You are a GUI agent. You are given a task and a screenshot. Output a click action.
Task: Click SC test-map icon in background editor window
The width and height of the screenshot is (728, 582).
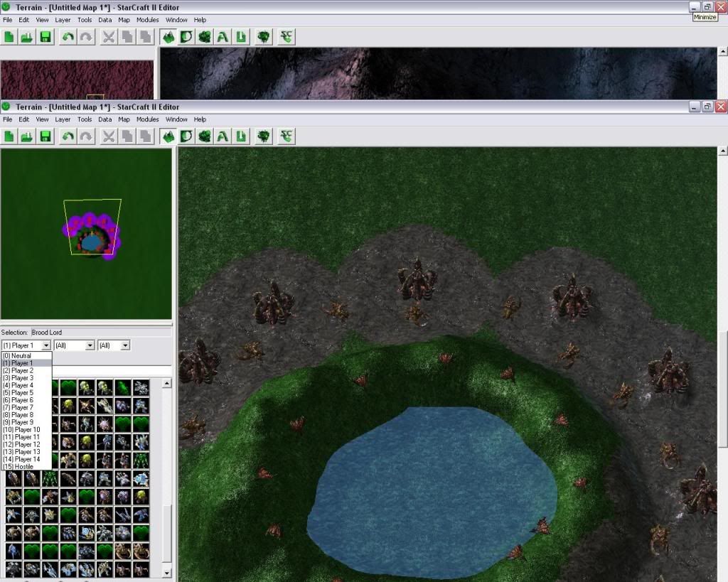287,37
